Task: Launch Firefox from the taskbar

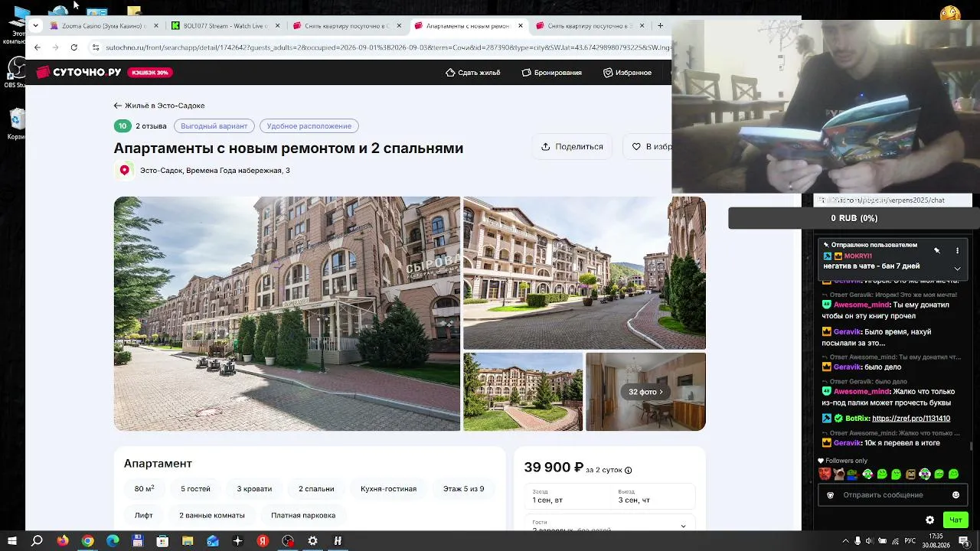Action: click(x=63, y=541)
